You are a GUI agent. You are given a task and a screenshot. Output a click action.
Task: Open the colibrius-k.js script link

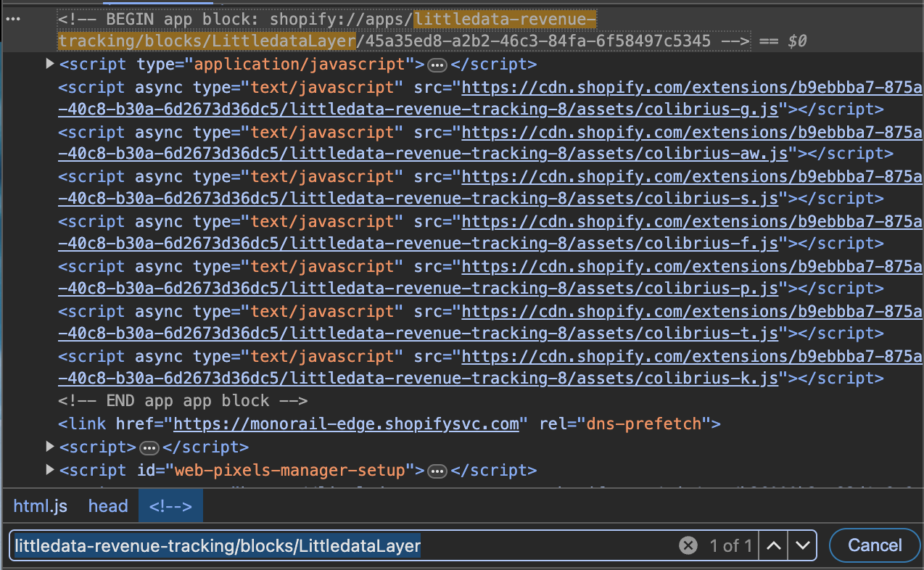pyautogui.click(x=490, y=368)
